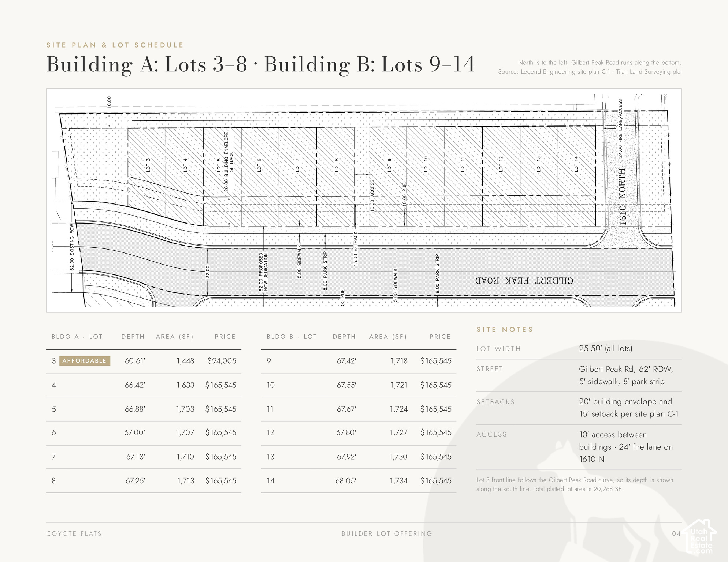Screen dimensions: 728x562
Task: Click the COYOTE FLATS footer text
Action: click(74, 533)
